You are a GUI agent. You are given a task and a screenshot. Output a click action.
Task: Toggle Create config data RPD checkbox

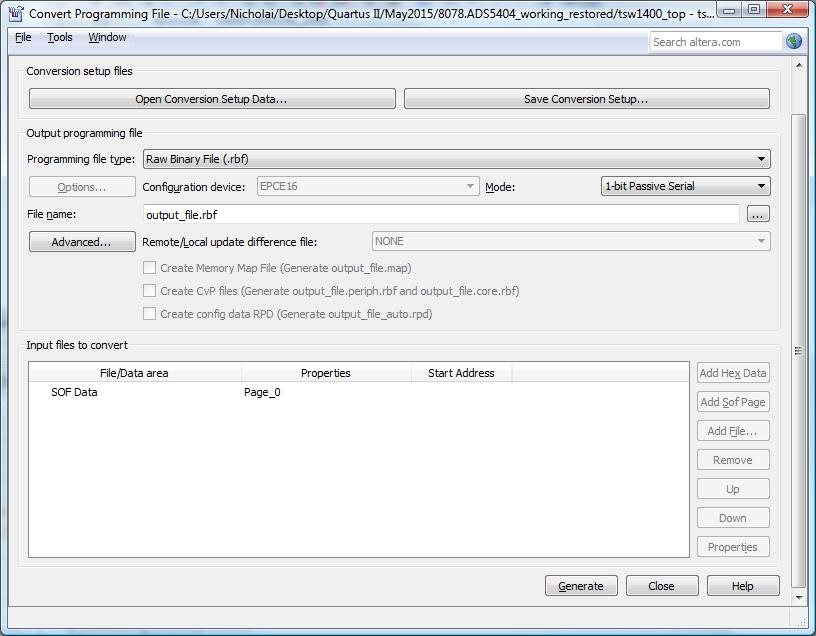pos(149,313)
